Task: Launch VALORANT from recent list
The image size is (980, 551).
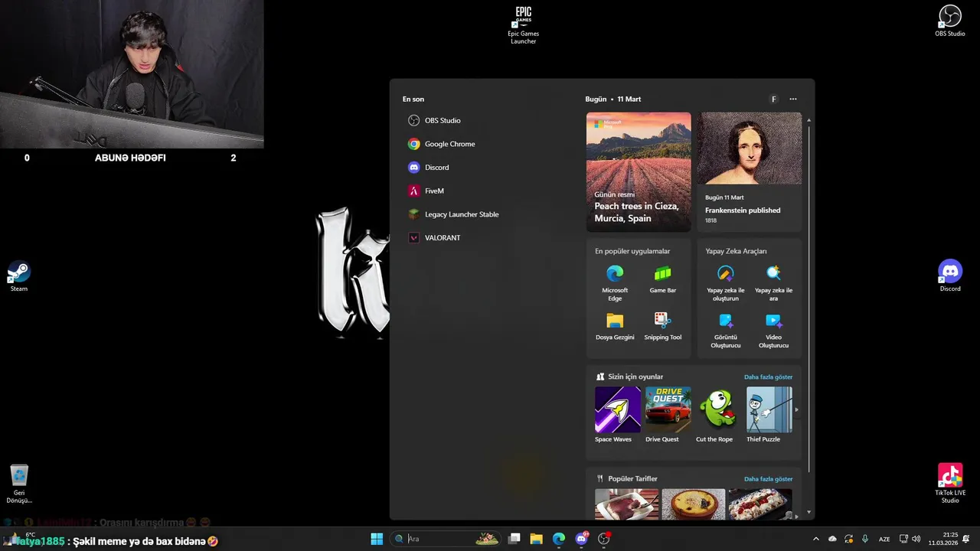Action: (434, 238)
